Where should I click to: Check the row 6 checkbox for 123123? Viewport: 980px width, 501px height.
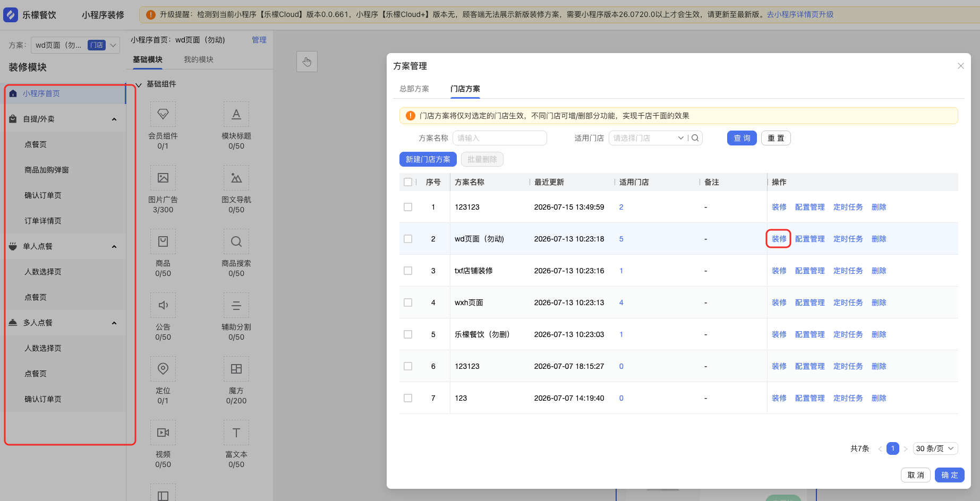408,366
